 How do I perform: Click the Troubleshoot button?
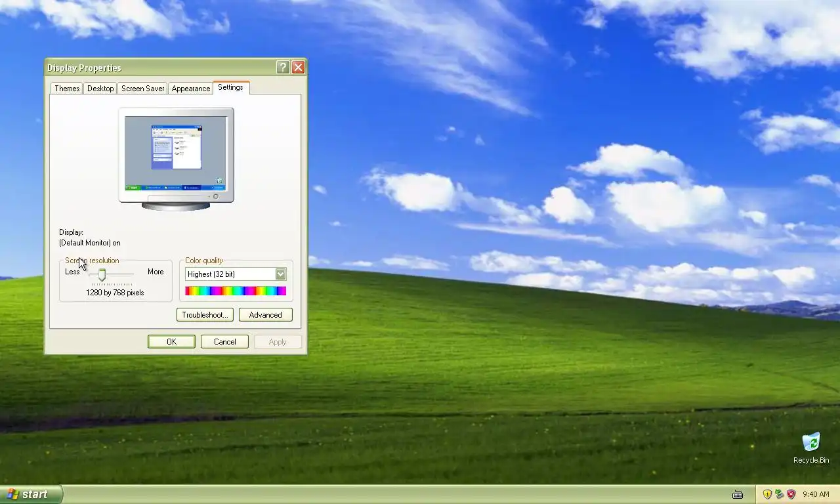(205, 315)
